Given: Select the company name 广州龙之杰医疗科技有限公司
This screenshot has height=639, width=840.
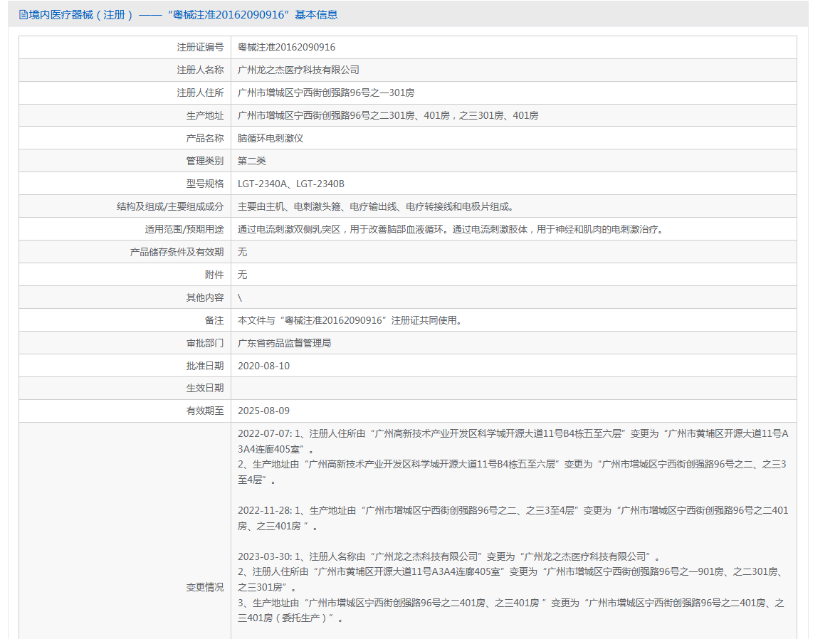Looking at the screenshot, I should (x=298, y=70).
